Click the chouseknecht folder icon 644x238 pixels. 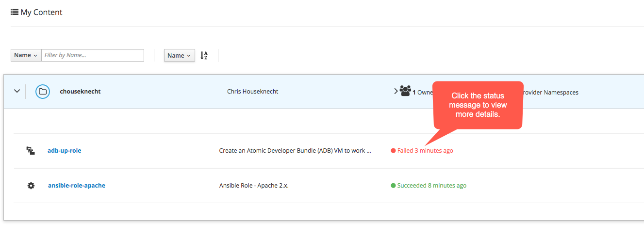tap(43, 91)
